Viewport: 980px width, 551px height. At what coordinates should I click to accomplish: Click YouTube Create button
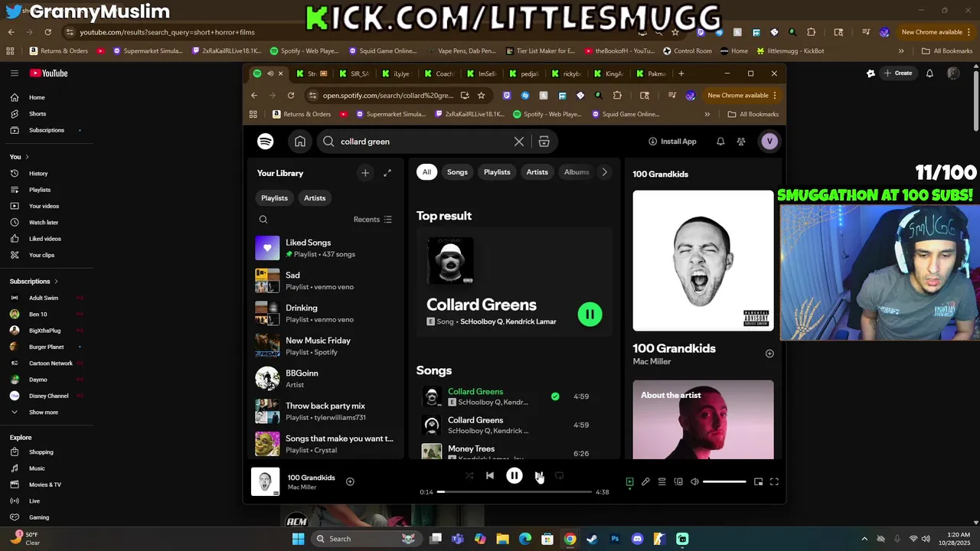(898, 73)
